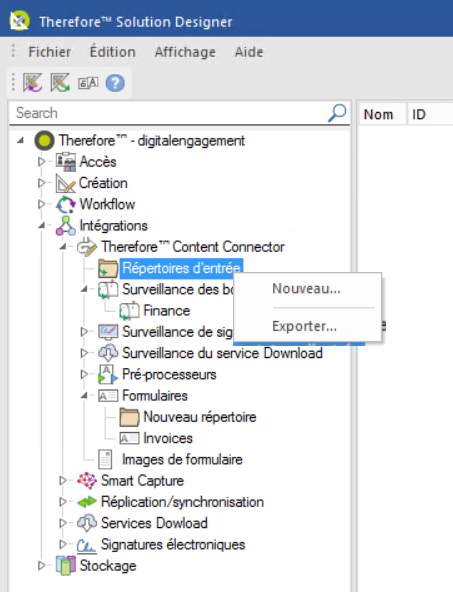The width and height of the screenshot is (453, 592).
Task: Click the Réplication/synchronisation green arrows icon
Action: point(87,502)
